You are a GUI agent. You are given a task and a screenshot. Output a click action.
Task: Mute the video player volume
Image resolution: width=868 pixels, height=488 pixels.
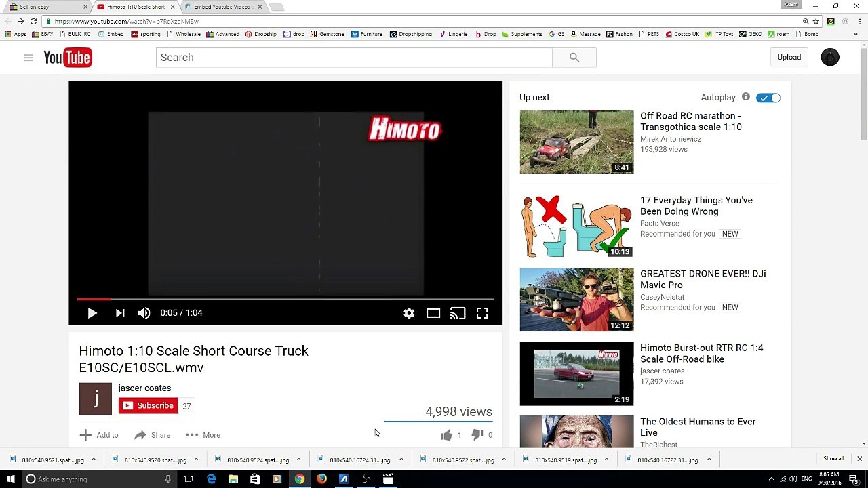[x=144, y=313]
